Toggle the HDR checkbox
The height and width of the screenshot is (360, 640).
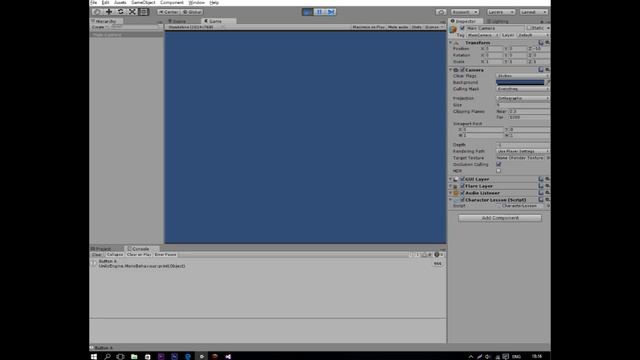[498, 171]
